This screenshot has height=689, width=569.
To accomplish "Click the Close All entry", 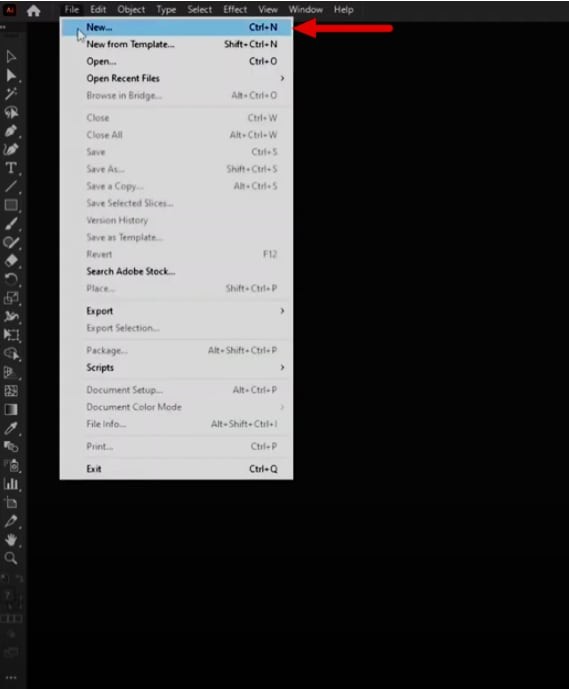I will [x=176, y=135].
